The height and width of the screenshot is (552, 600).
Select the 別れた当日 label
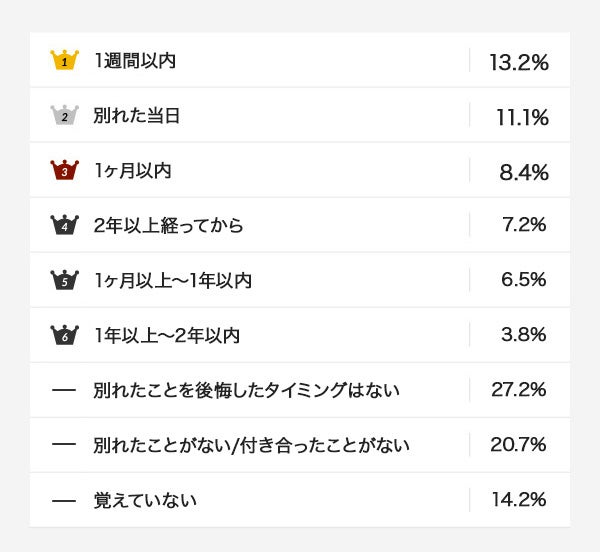(x=136, y=115)
